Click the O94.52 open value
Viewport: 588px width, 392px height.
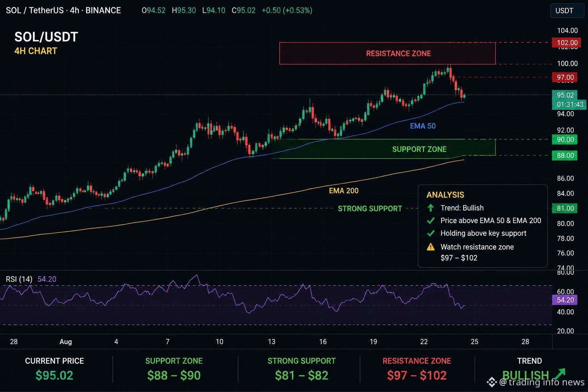[154, 10]
